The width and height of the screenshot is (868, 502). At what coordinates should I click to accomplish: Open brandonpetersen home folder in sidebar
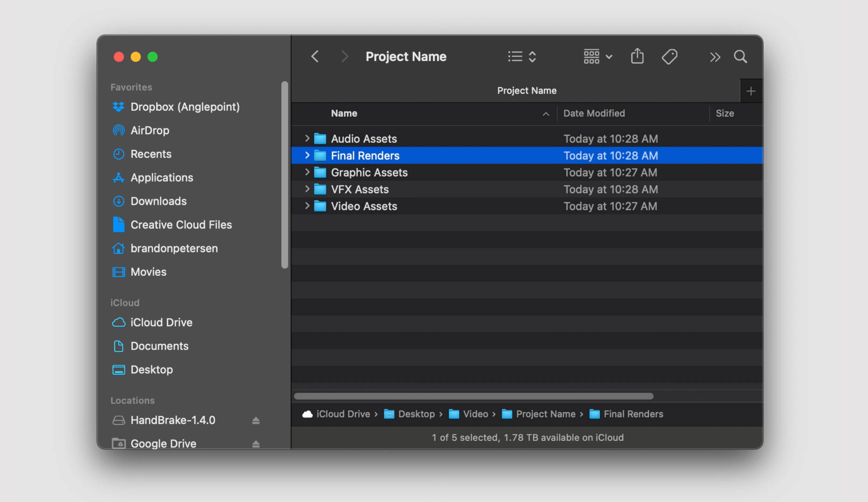[x=165, y=248]
